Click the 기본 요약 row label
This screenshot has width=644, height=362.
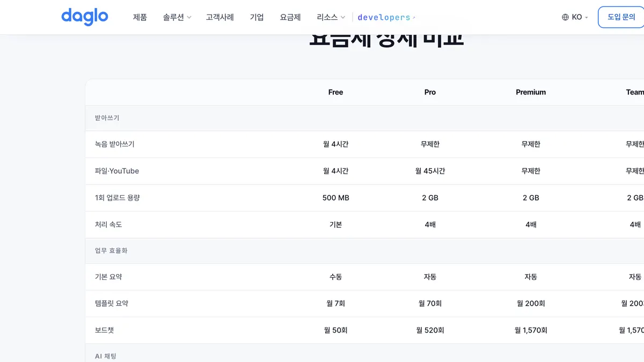pos(108,277)
